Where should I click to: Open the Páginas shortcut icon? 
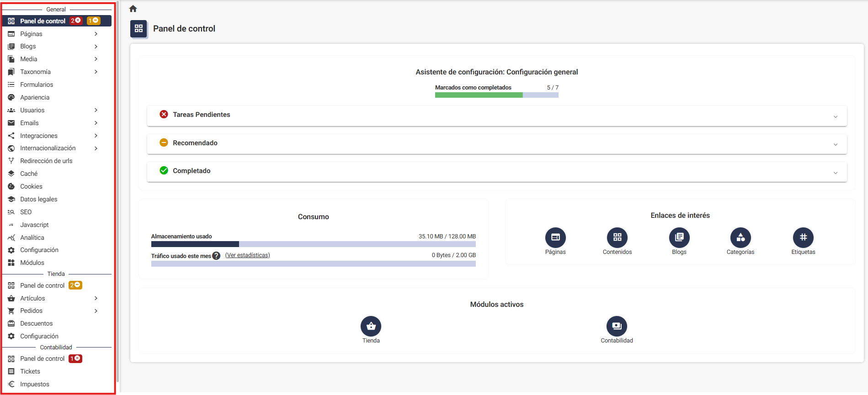tap(555, 237)
